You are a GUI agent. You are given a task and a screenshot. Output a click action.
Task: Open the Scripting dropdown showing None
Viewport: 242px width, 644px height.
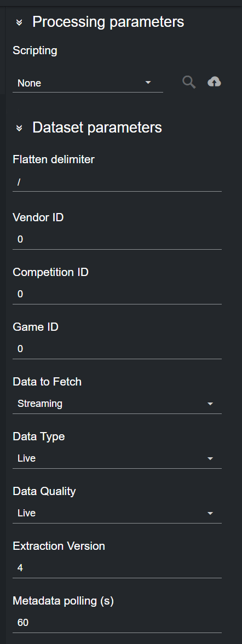[88, 83]
